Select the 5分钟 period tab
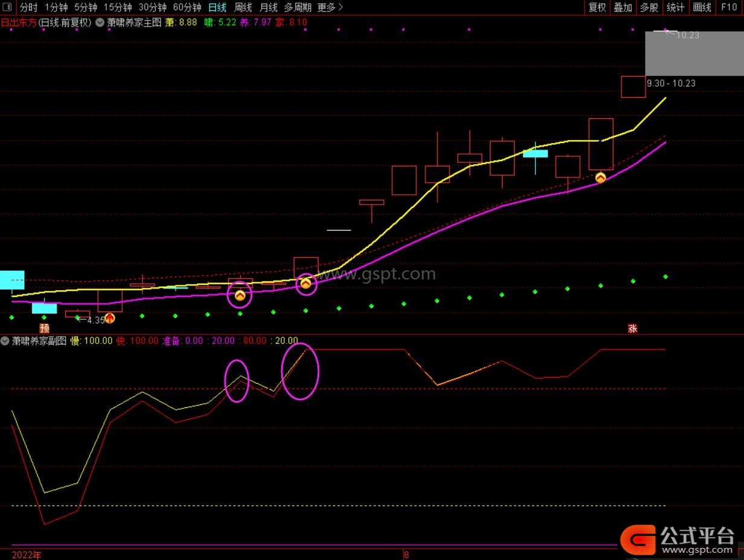Viewport: 744px width, 560px height. pos(86,7)
